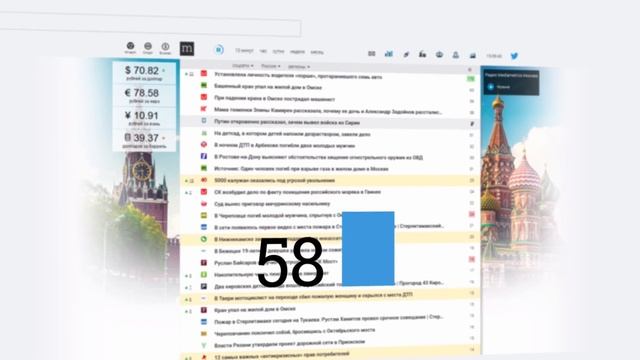Click the picture icon beside the clock time
This screenshot has width=640, height=360.
[473, 55]
